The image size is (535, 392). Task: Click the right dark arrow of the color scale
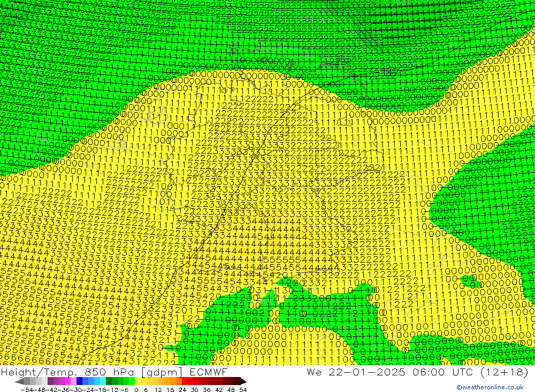[243, 381]
